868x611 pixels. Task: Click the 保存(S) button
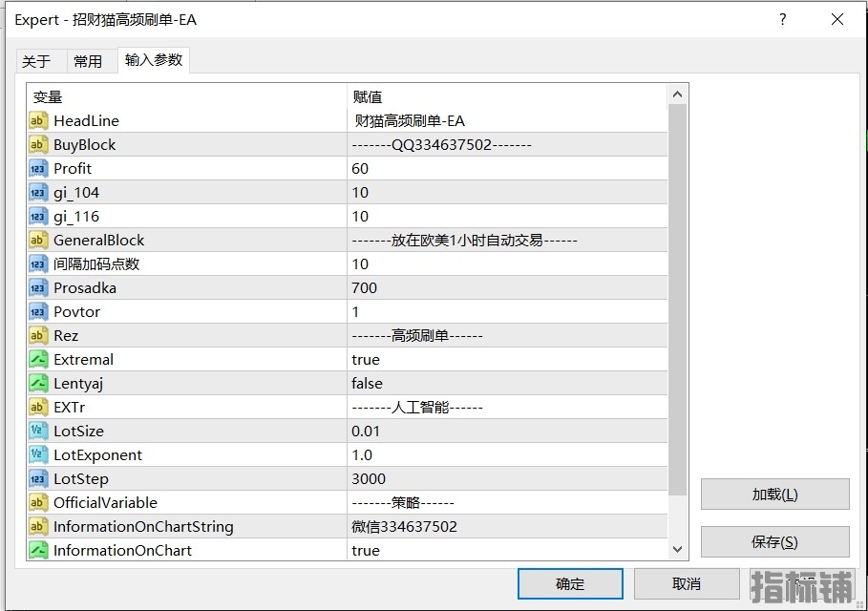point(774,541)
